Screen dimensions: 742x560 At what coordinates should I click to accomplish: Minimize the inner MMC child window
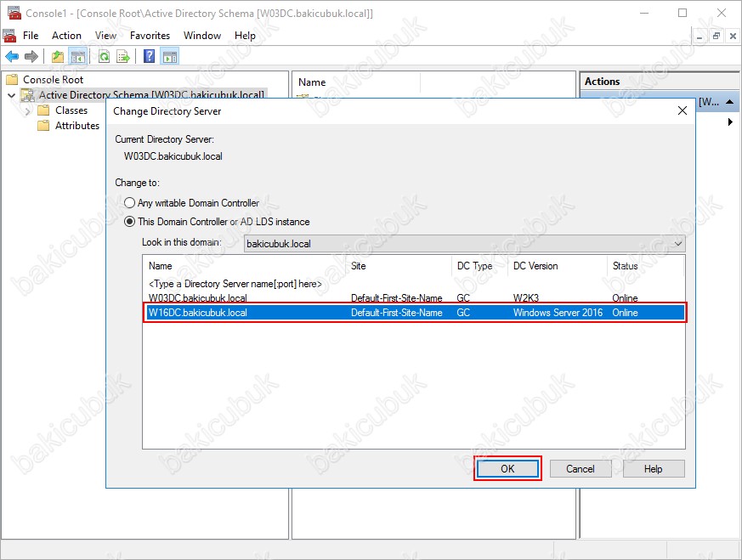pyautogui.click(x=700, y=36)
